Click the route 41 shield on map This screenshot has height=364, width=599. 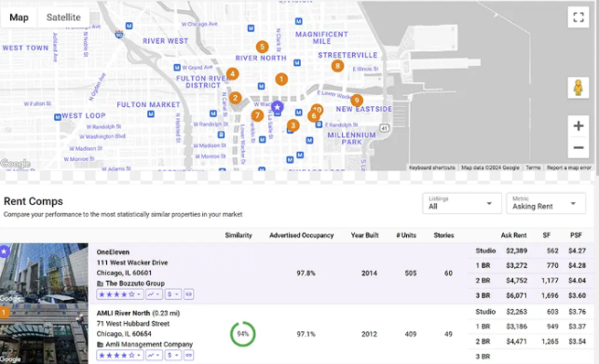385,128
